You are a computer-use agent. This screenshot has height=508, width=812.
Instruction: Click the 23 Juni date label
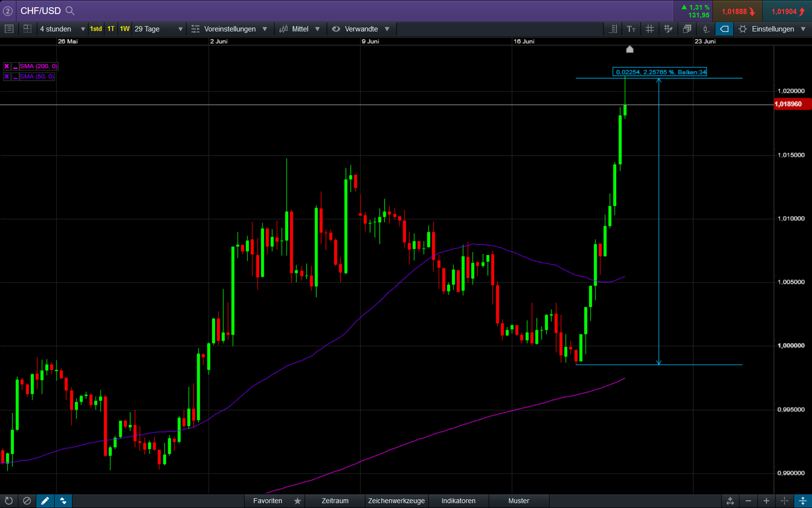(705, 41)
